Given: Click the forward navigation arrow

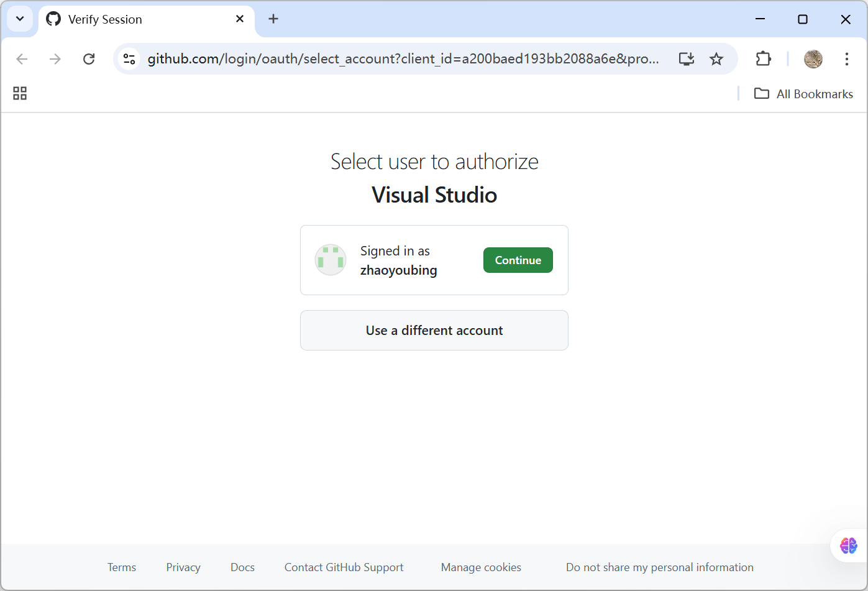Looking at the screenshot, I should point(55,59).
